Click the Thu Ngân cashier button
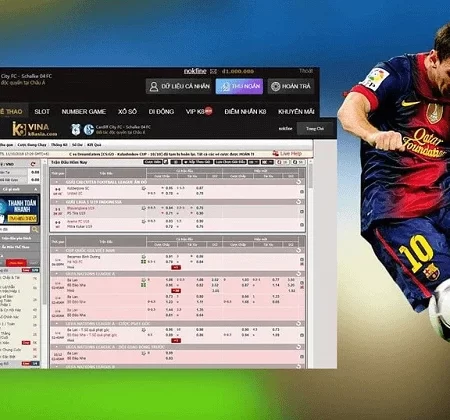Screen dimensions: 450x420 coord(239,86)
